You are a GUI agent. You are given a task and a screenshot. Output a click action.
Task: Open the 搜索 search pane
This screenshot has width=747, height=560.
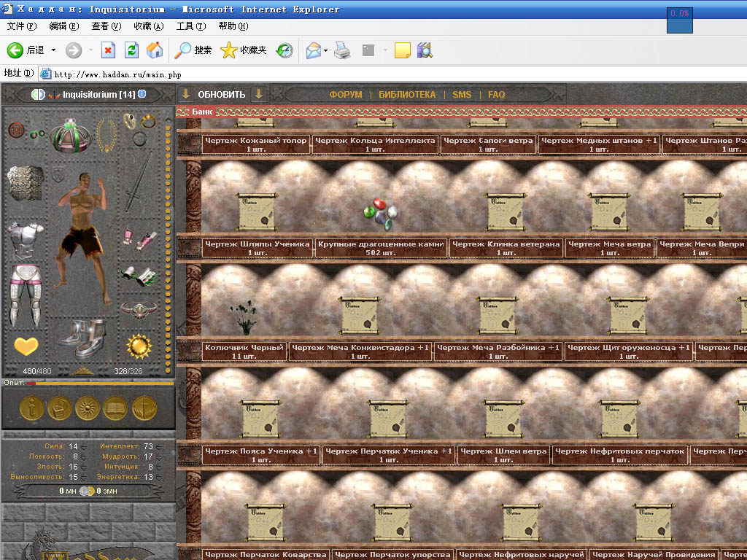coord(193,50)
